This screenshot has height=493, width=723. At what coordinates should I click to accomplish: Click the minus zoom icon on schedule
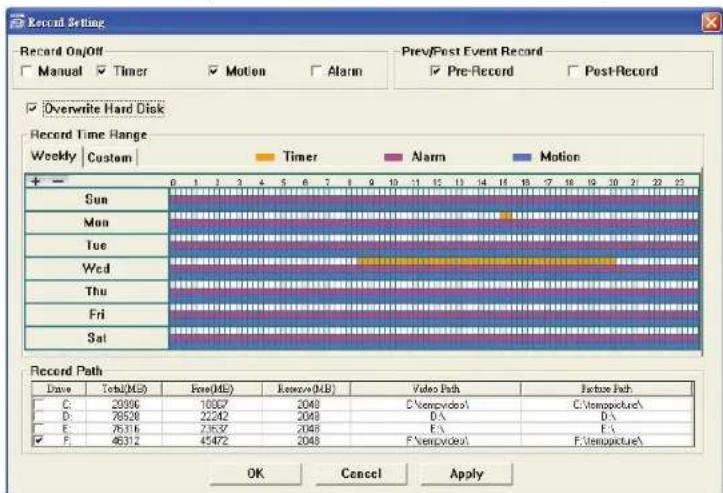coord(58,181)
